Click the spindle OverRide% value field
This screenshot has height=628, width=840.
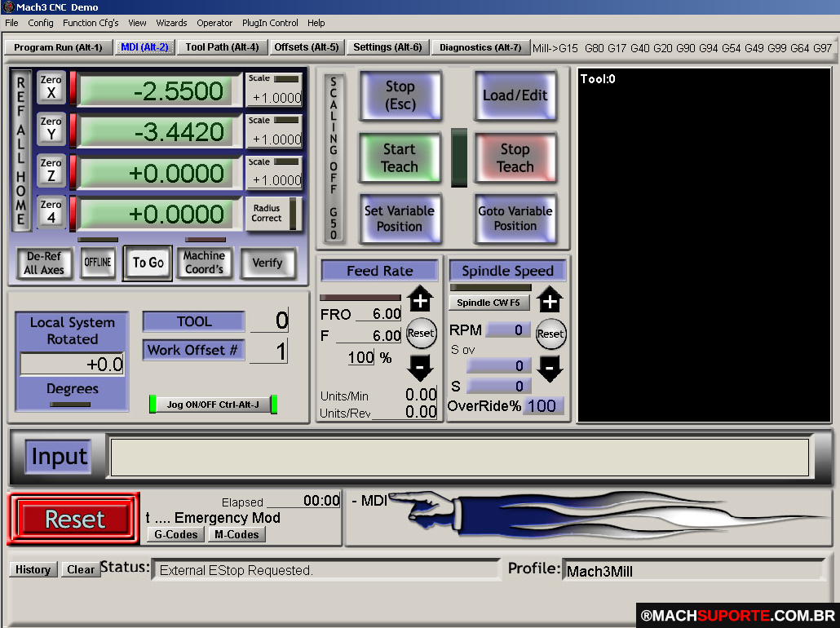543,405
